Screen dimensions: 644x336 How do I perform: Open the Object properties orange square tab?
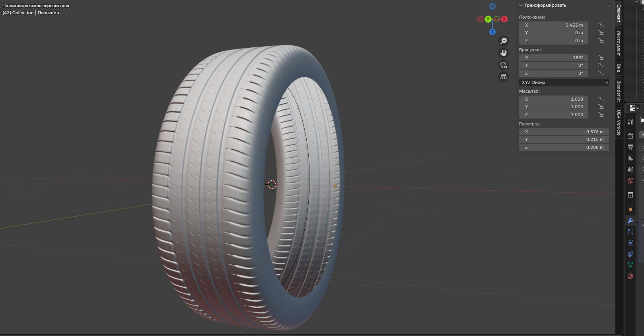[x=630, y=209]
